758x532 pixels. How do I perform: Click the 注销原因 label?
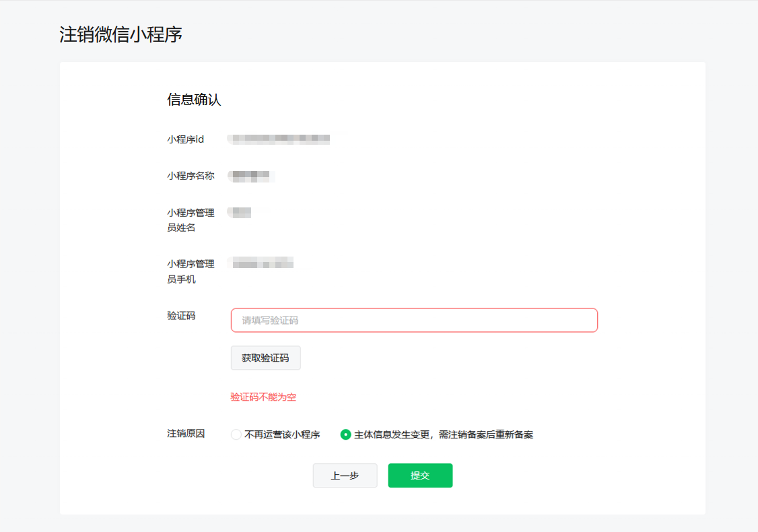pyautogui.click(x=186, y=433)
